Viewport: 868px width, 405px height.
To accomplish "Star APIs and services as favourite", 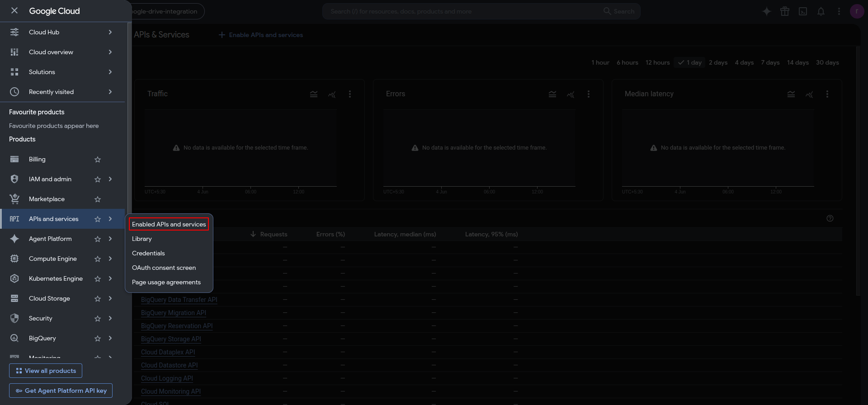I will [x=98, y=219].
